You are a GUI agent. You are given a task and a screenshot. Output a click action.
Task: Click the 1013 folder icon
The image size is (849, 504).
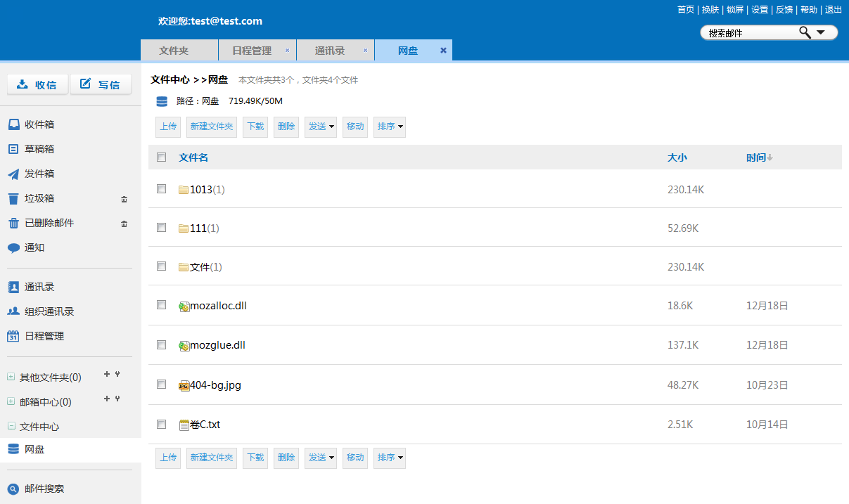(x=184, y=190)
